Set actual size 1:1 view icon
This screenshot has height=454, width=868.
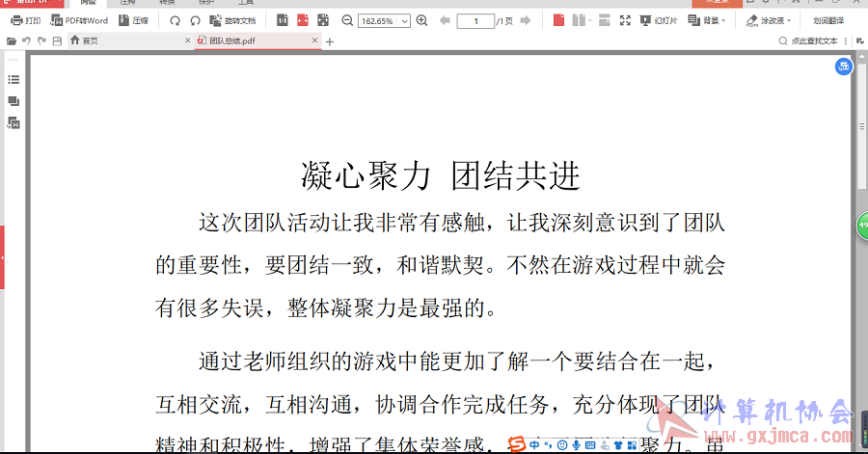(283, 20)
